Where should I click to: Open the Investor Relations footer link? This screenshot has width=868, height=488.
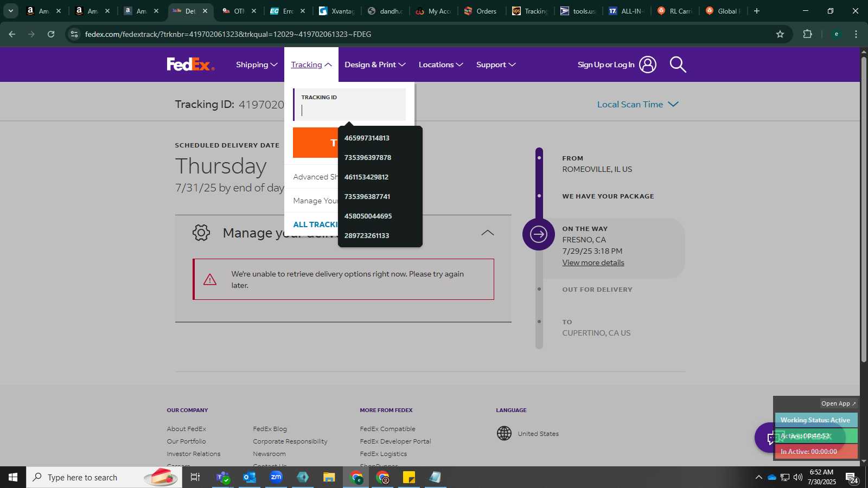(x=194, y=454)
